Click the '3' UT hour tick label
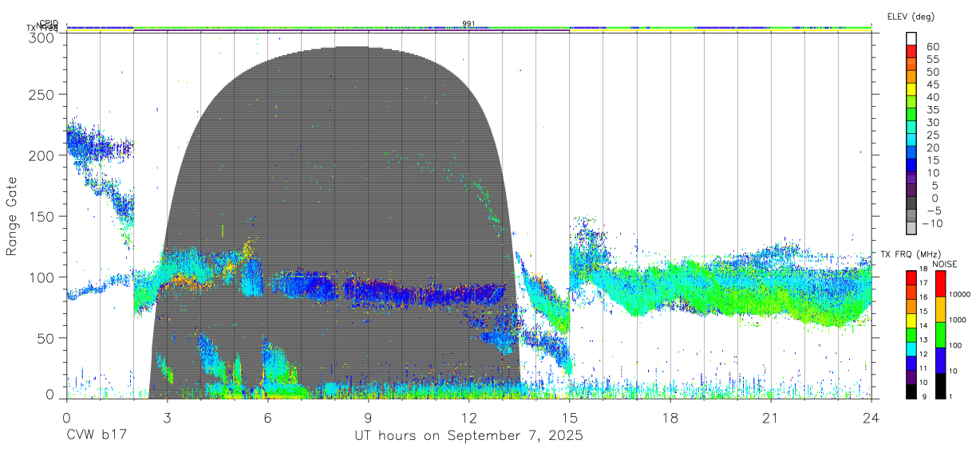The width and height of the screenshot is (980, 452). click(x=167, y=418)
